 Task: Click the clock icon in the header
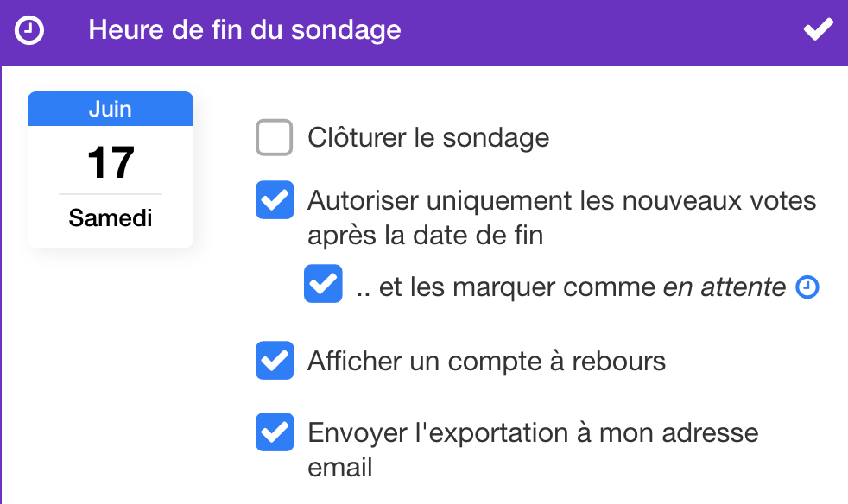coord(29,30)
